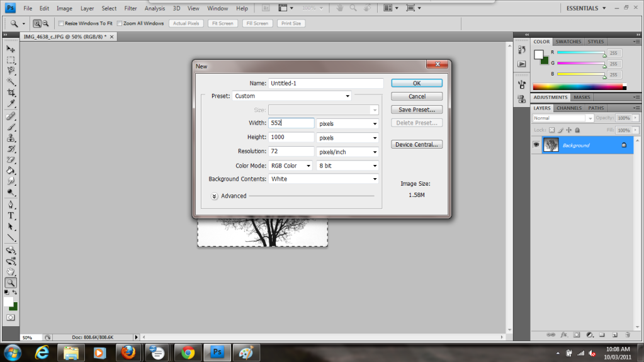Click the Background layer thumbnail
Image resolution: width=644 pixels, height=362 pixels.
(551, 145)
